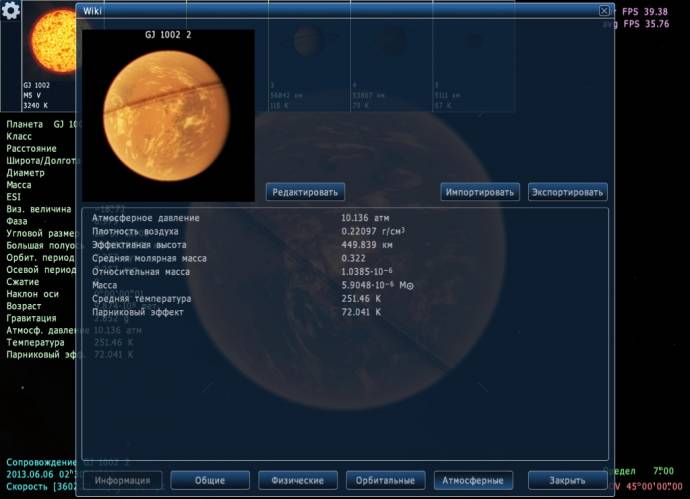
Task: Close the Wiki window with X
Action: [x=604, y=11]
